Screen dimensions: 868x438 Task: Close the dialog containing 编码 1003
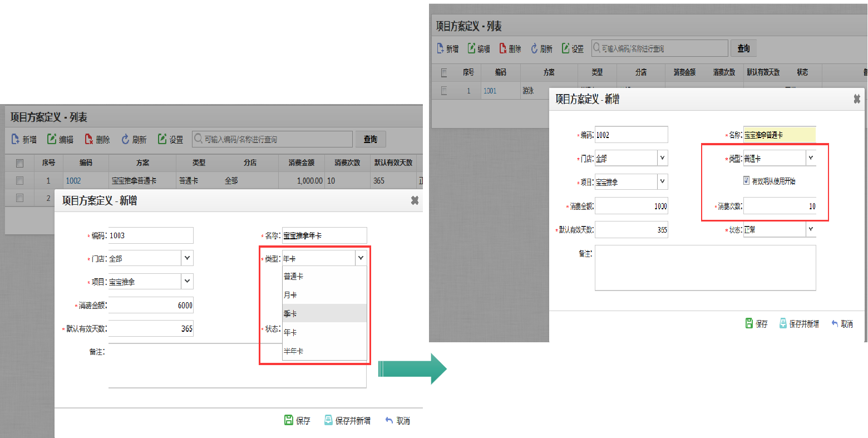pyautogui.click(x=415, y=200)
